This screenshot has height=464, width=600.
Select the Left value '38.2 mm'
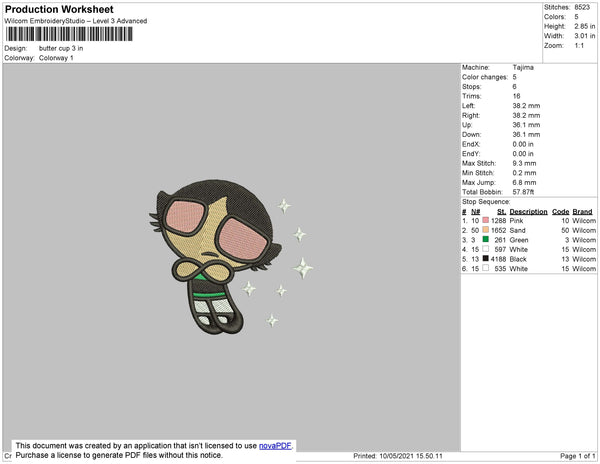(527, 106)
